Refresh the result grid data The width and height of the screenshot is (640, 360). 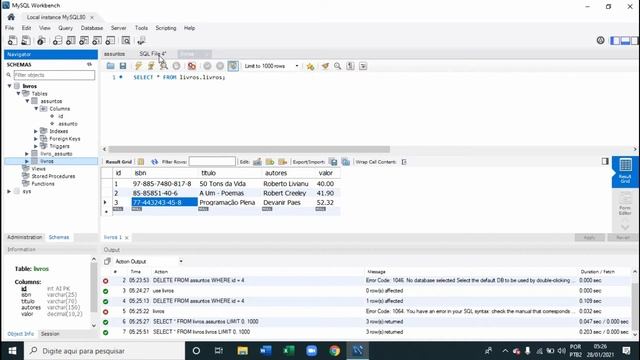tap(154, 162)
